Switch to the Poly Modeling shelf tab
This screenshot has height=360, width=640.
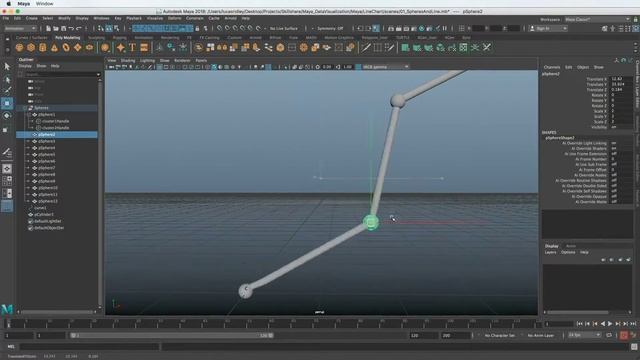tap(68, 38)
